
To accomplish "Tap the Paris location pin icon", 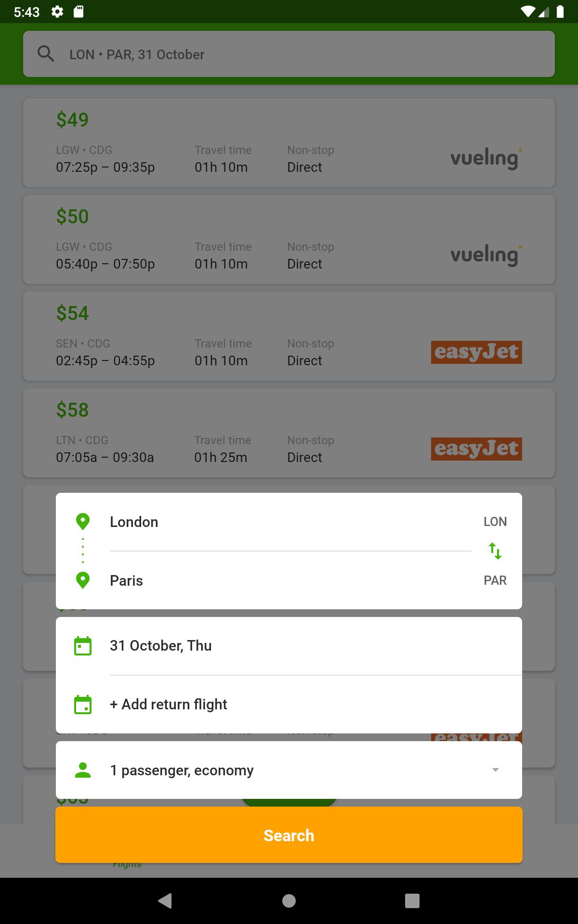I will click(x=83, y=580).
